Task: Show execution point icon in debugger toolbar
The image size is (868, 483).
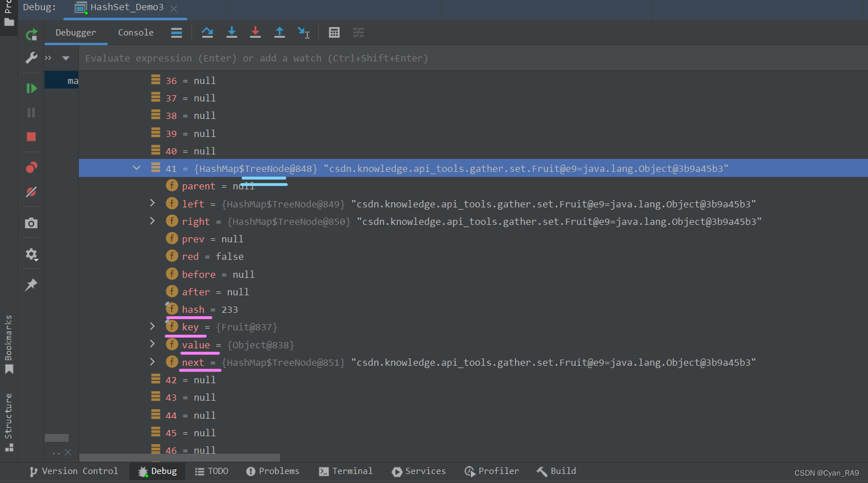Action: pos(176,33)
